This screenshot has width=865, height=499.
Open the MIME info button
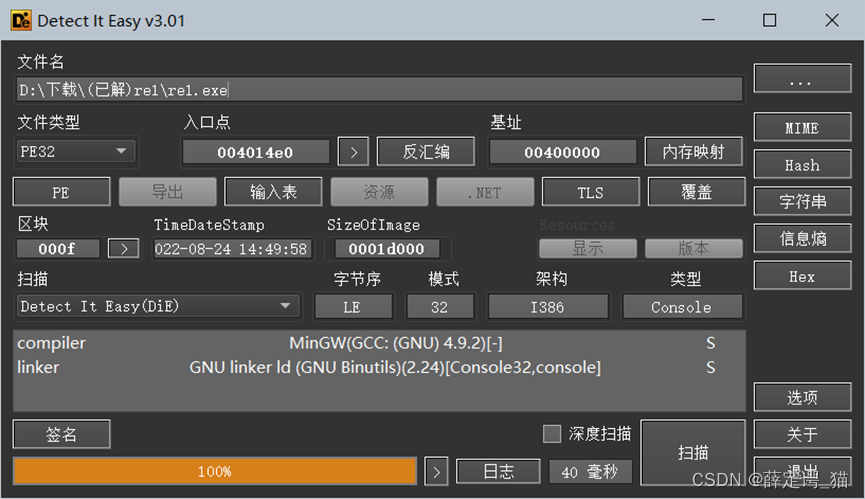tap(802, 127)
